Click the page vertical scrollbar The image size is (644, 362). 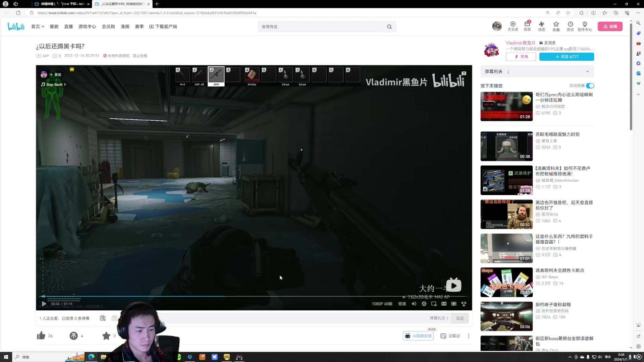pos(631,77)
